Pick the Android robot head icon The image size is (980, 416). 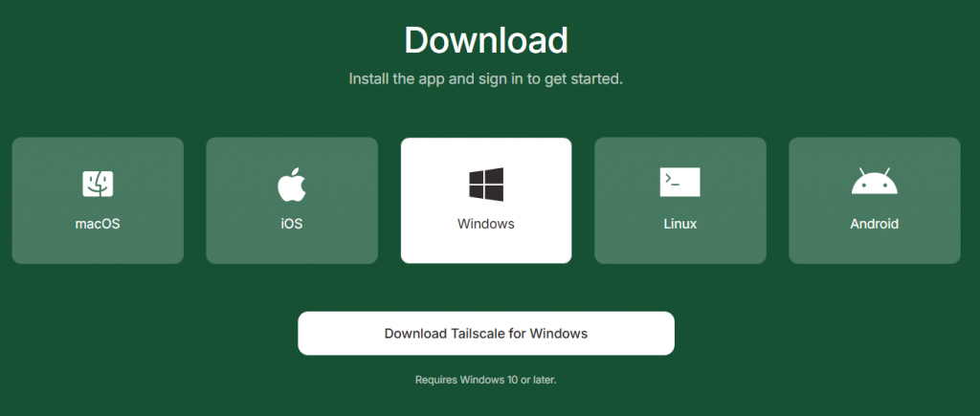click(875, 181)
